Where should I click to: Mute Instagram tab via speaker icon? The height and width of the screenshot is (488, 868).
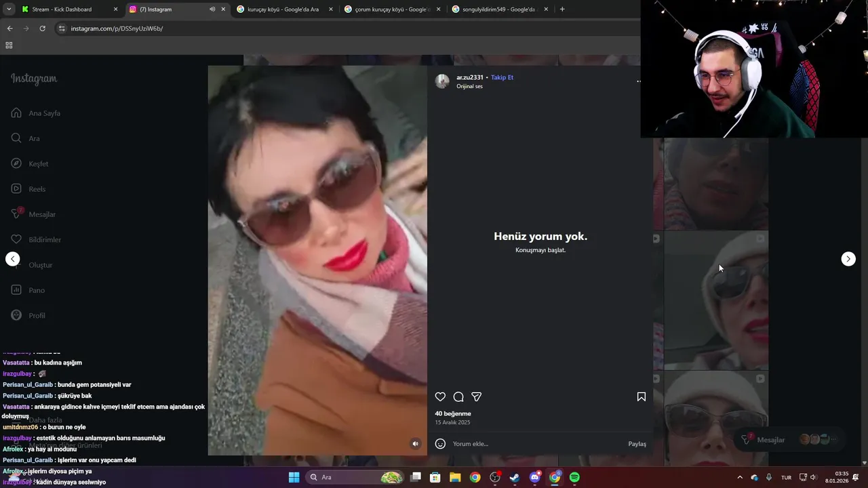212,9
